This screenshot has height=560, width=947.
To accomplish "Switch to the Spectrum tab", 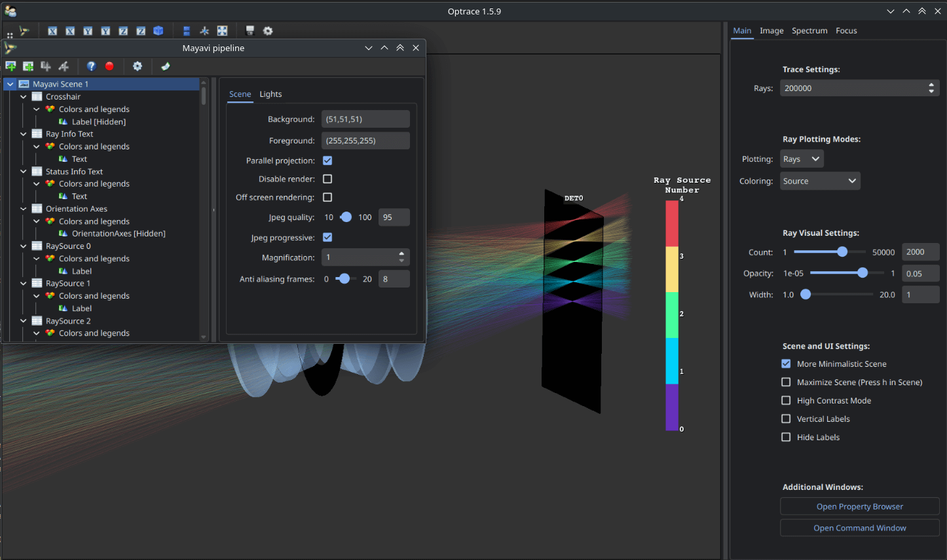I will (x=809, y=31).
